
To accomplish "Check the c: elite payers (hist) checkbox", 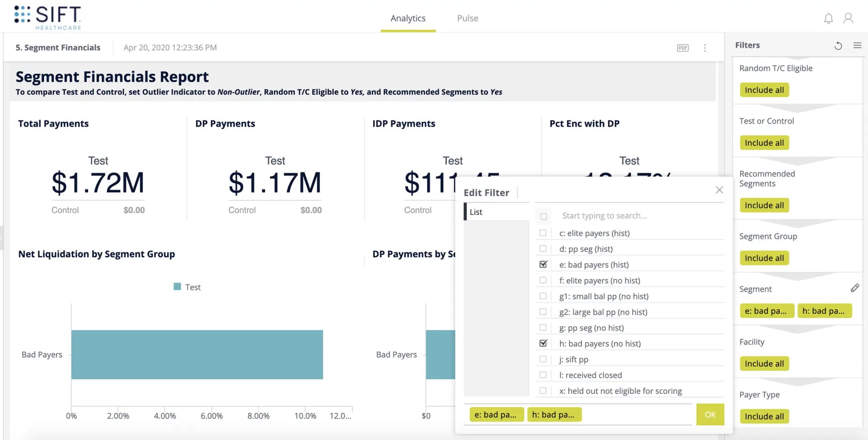I will click(x=543, y=232).
